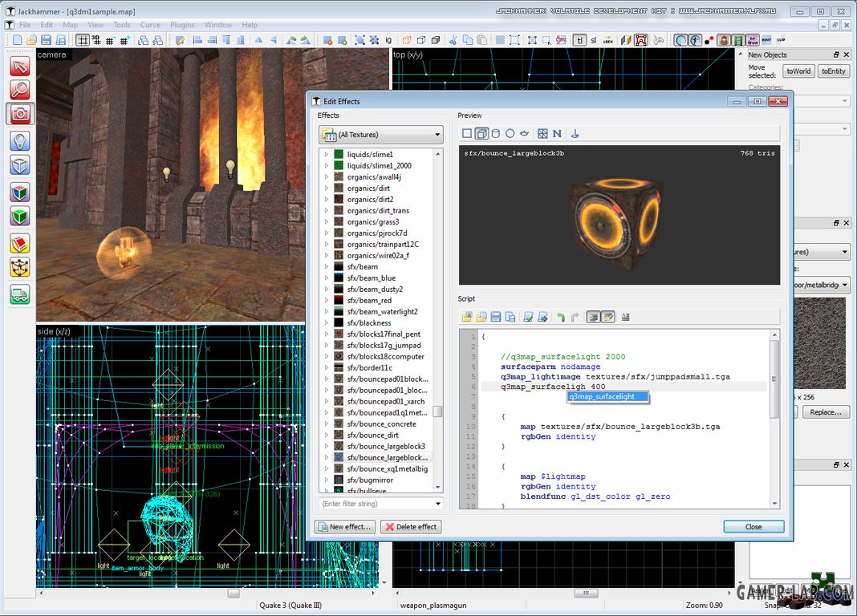
Task: Open the filter string dropdown arrow
Action: click(x=438, y=504)
